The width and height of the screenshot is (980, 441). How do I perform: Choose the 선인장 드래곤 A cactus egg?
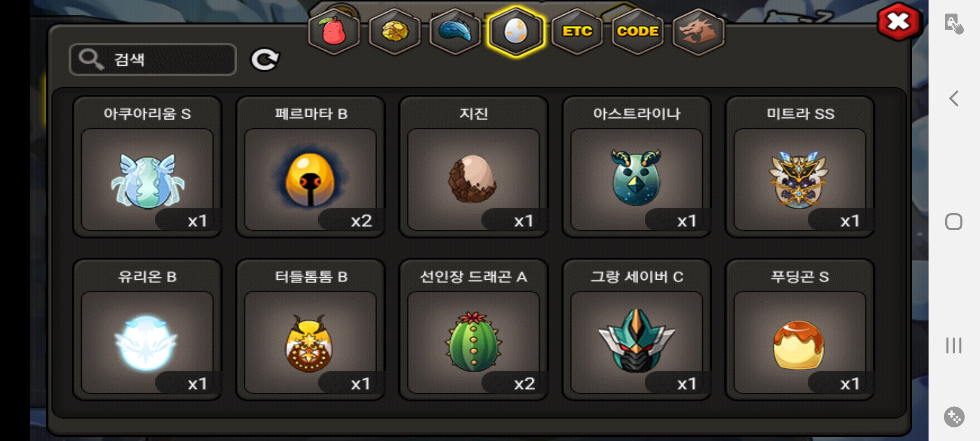click(474, 330)
